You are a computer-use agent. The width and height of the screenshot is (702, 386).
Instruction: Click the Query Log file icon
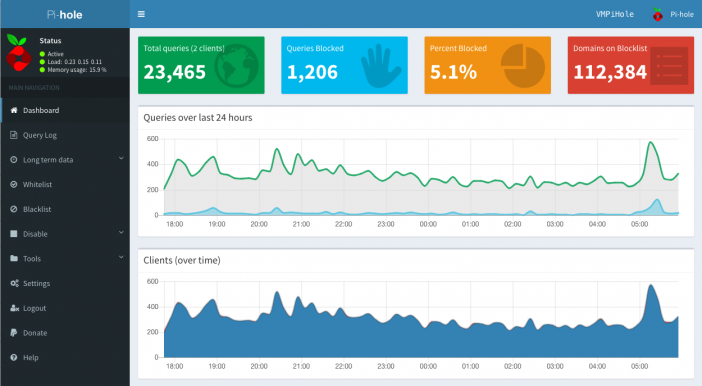(x=14, y=135)
